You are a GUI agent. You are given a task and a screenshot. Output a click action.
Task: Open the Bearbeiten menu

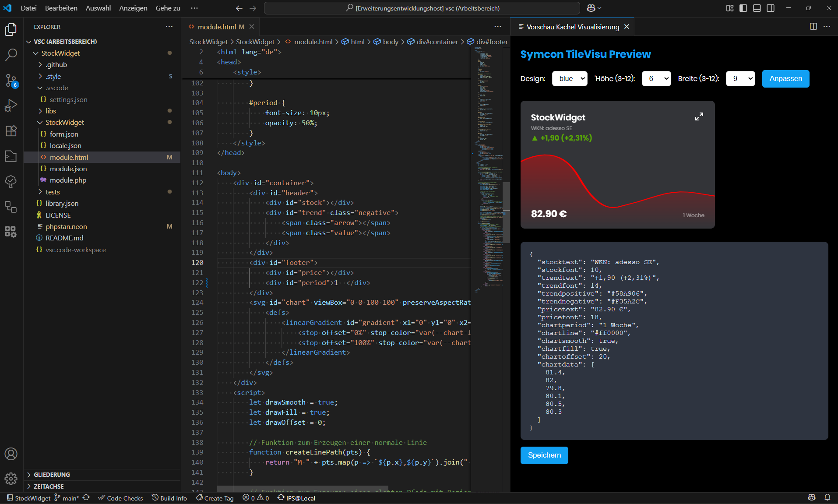point(61,8)
